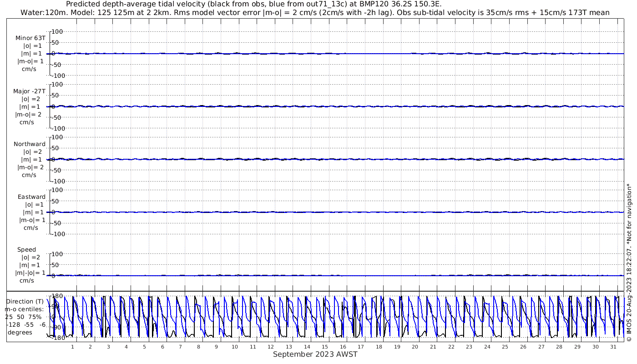Click day '14' on the date axis
Screen dimensions: 637x364
[307, 347]
